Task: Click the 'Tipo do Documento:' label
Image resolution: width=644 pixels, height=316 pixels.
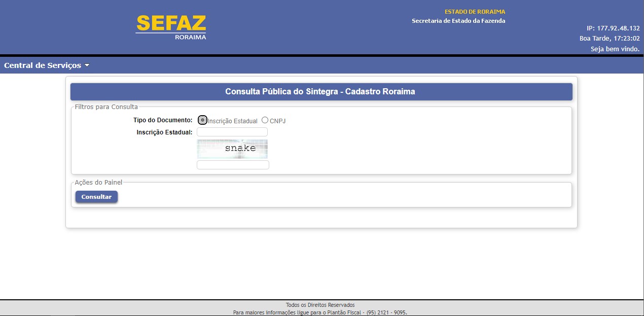Action: point(163,120)
